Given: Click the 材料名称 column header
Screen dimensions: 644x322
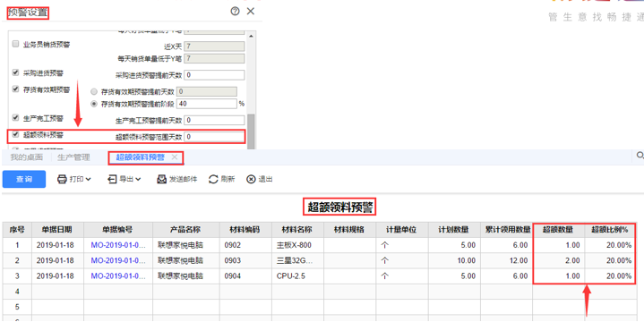Looking at the screenshot, I should pos(297,230).
